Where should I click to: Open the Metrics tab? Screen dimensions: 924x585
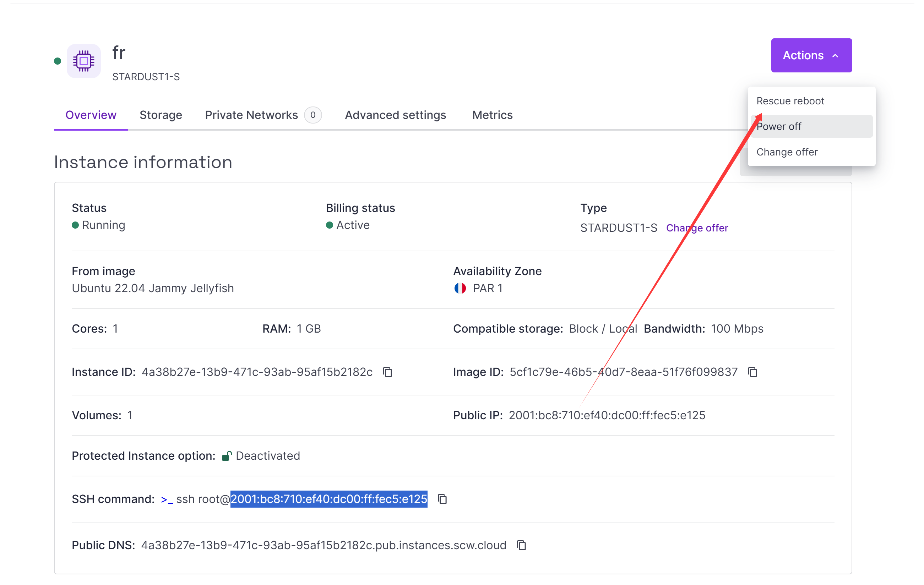[x=492, y=115]
